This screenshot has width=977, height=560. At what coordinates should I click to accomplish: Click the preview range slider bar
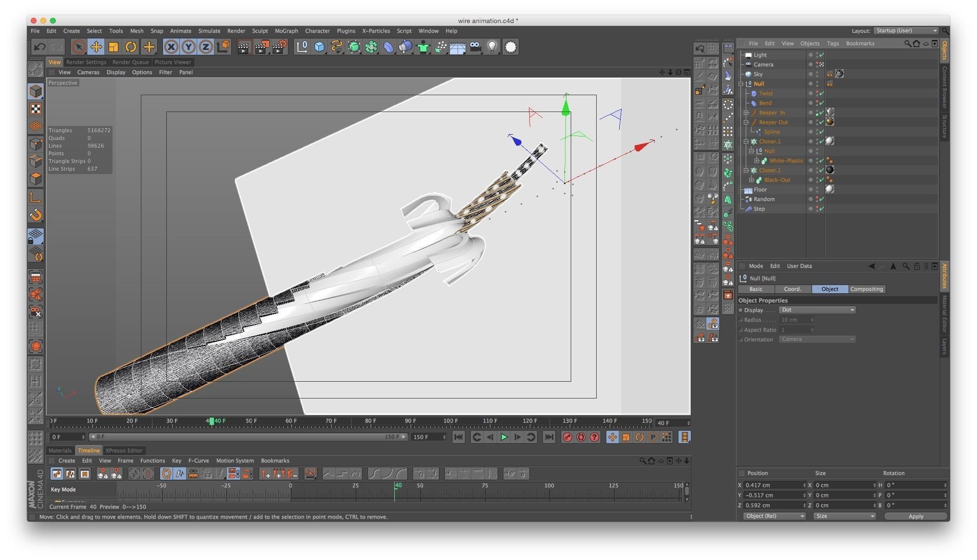pyautogui.click(x=248, y=437)
